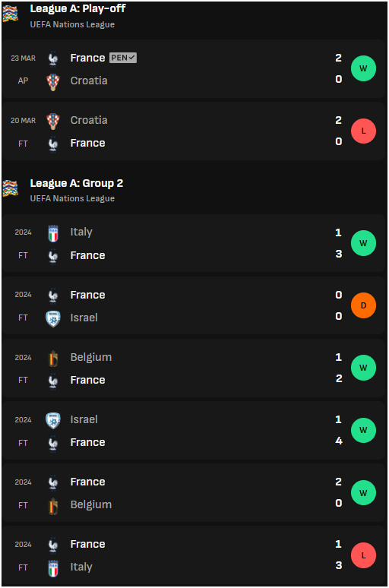The width and height of the screenshot is (389, 588).
Task: Click the Nations League logo beside Group 2 heading
Action: pyautogui.click(x=10, y=188)
